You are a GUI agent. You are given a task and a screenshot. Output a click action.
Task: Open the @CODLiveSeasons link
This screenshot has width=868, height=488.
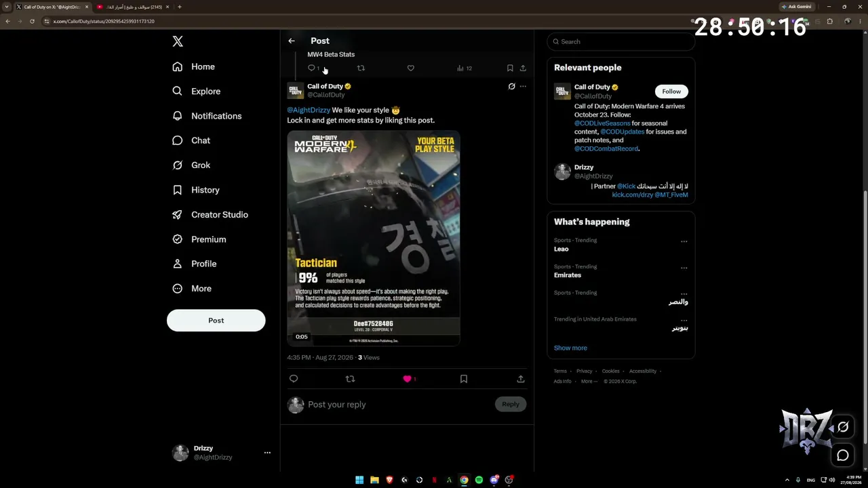[602, 123]
